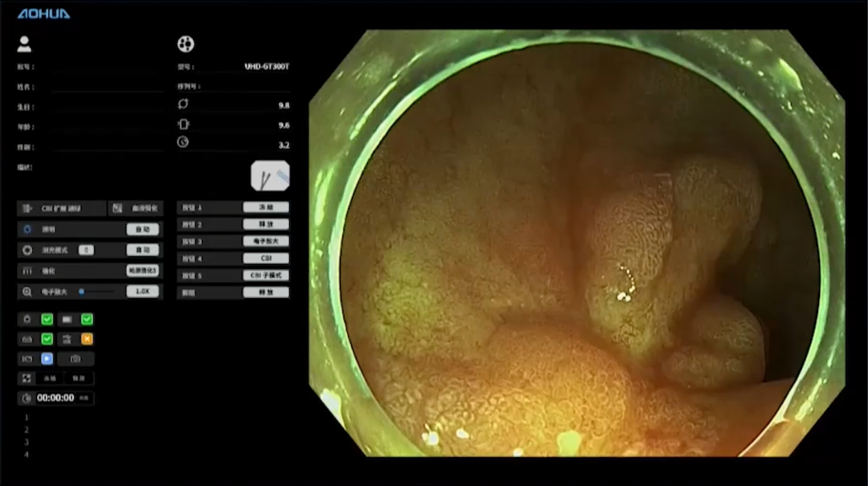Select the first option beside fullscreen icon
Screen dimensions: 868x486
[50, 378]
